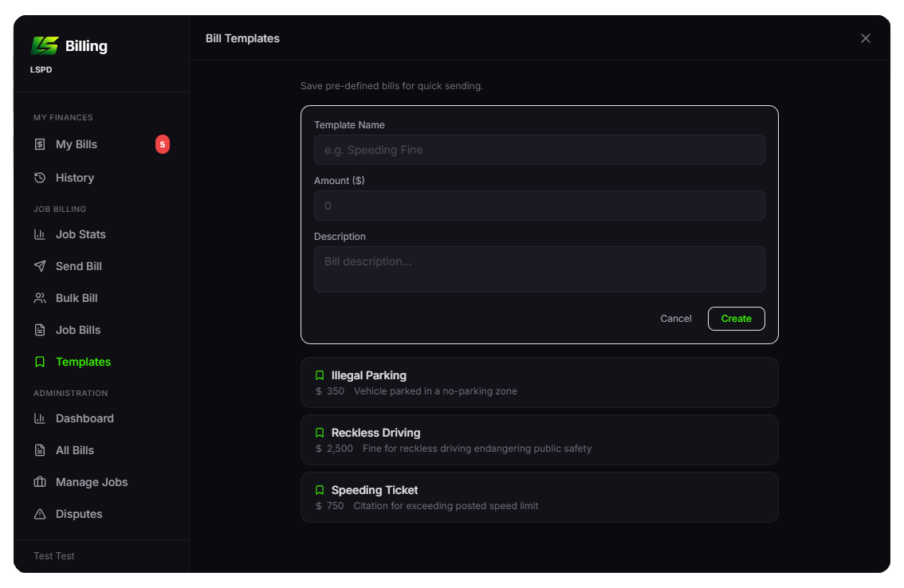Click the Illegal Parking bookmark icon
This screenshot has width=904, height=588.
320,375
